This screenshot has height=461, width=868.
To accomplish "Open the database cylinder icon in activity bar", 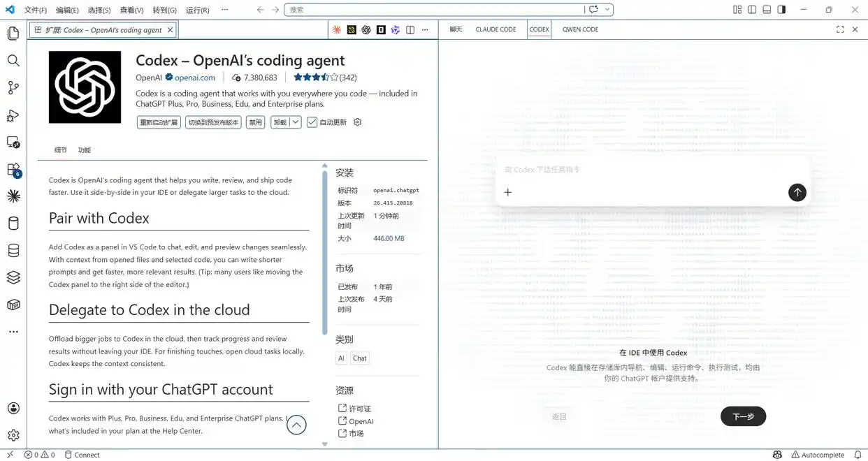I will pos(13,224).
